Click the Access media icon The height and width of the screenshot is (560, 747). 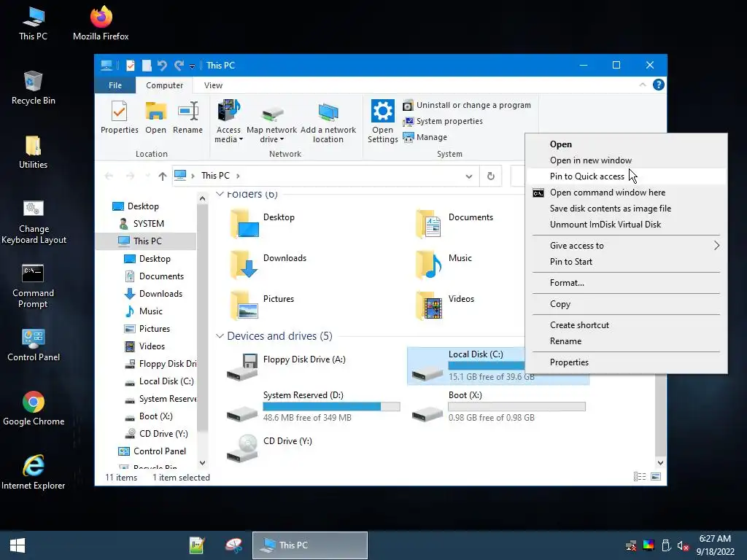(228, 112)
